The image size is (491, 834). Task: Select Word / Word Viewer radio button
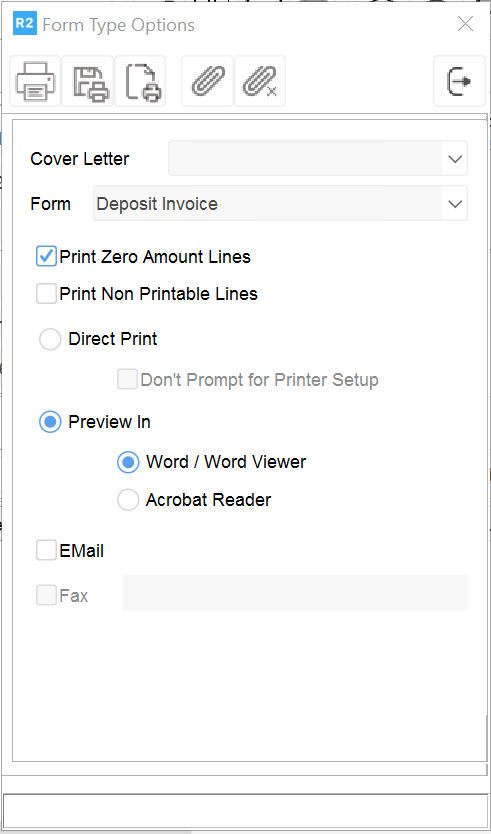tap(128, 462)
